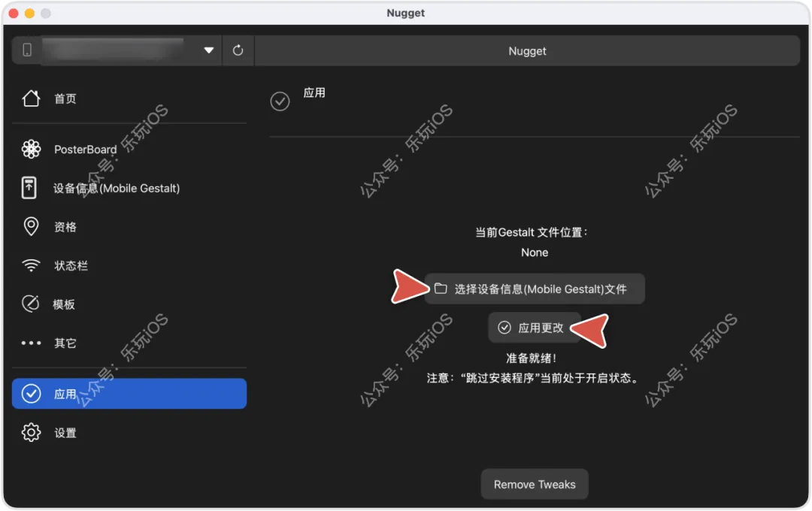Open the 首页 page
Viewport: 812px width, 511px height.
129,98
